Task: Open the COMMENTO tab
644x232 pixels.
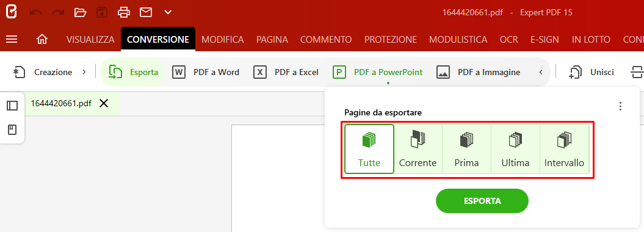Action: pyautogui.click(x=326, y=40)
